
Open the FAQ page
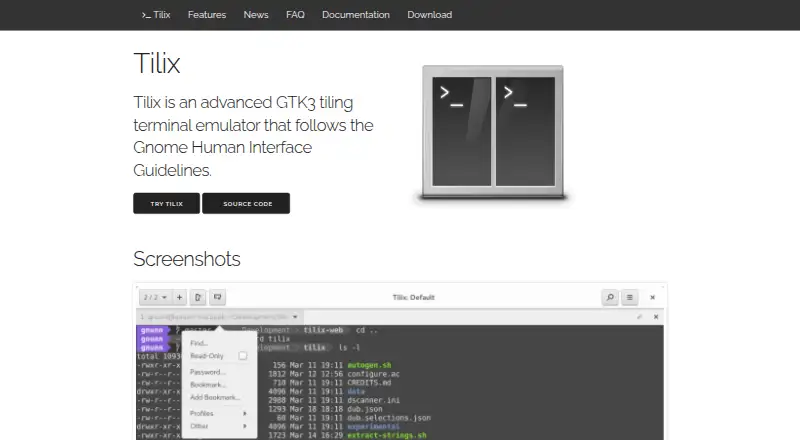click(x=295, y=15)
